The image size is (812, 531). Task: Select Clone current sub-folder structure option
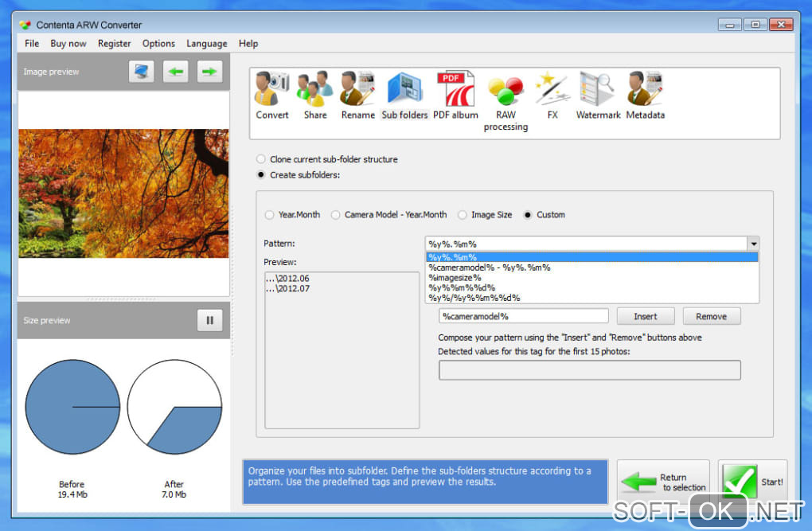327,159
